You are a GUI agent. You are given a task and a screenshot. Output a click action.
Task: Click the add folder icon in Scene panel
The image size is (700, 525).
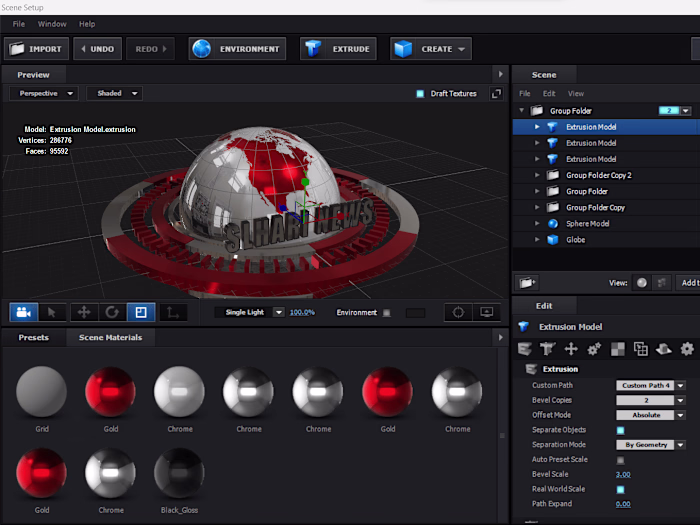coord(527,283)
